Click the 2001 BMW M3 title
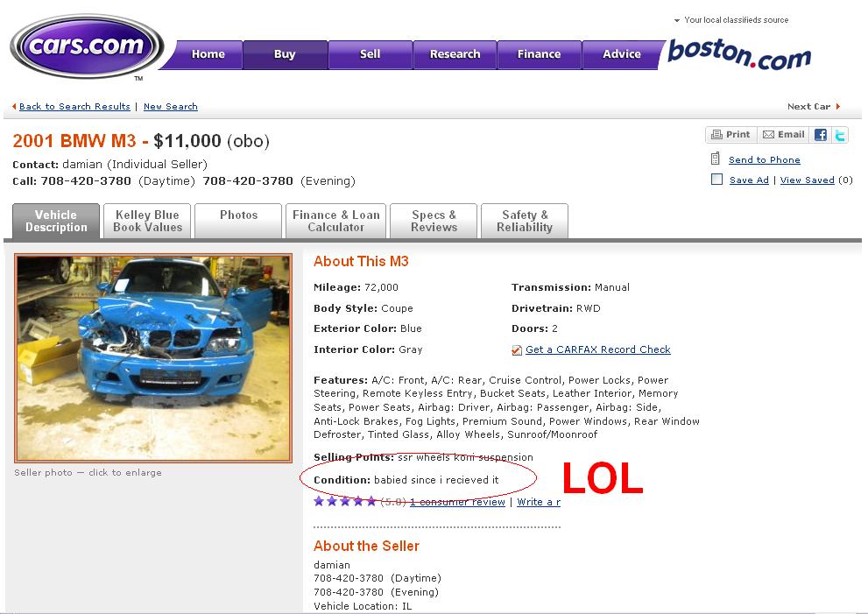Viewport: 868px width, 614px height. (74, 141)
